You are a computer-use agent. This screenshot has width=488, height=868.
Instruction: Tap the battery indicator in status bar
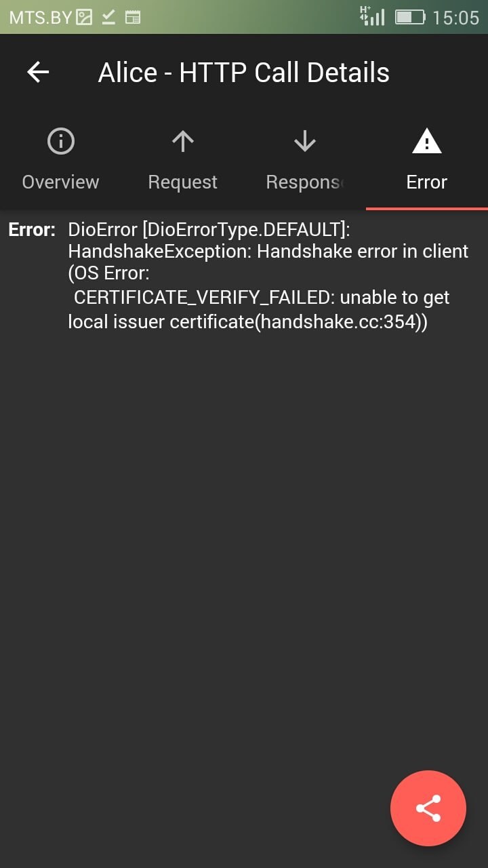click(410, 17)
